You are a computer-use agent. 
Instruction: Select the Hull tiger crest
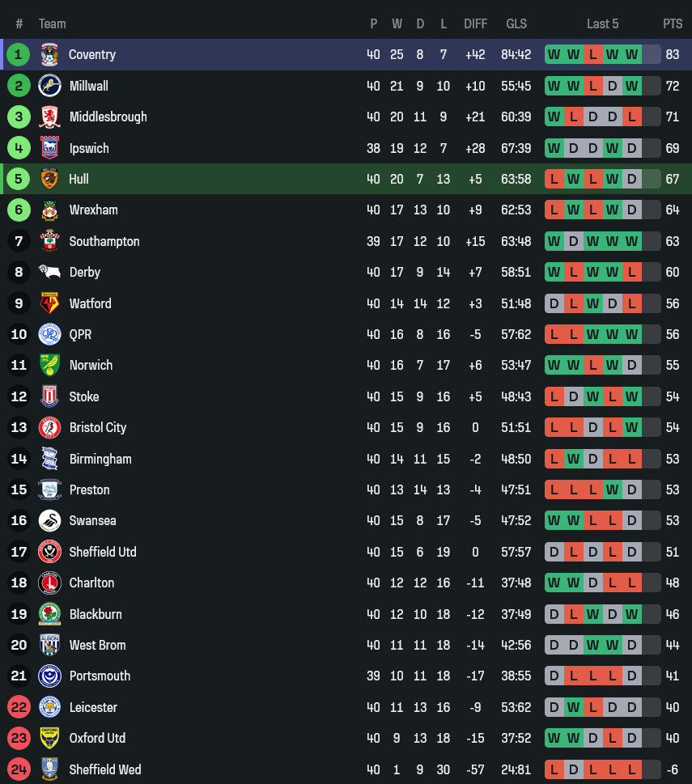point(49,179)
